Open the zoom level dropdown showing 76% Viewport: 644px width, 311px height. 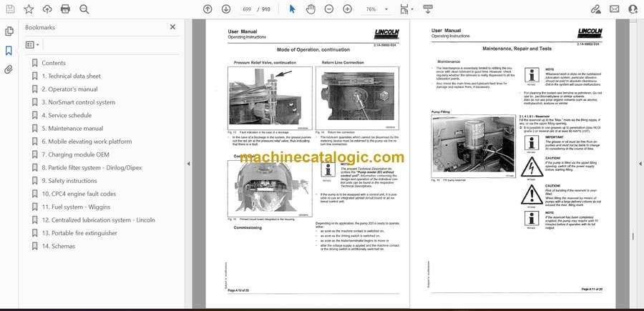(x=376, y=9)
